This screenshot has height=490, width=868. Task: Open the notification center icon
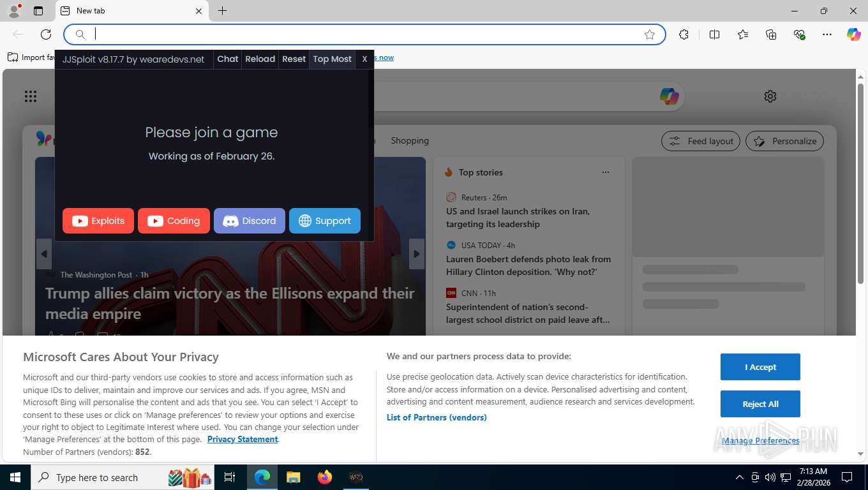847,477
